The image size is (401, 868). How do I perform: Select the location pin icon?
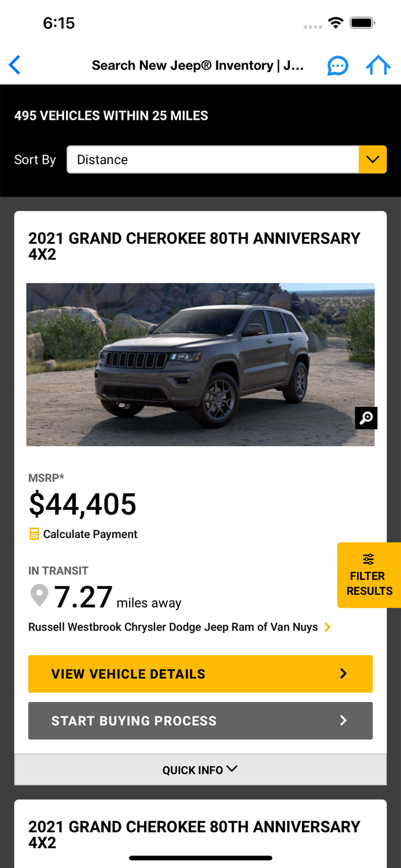[x=39, y=595]
